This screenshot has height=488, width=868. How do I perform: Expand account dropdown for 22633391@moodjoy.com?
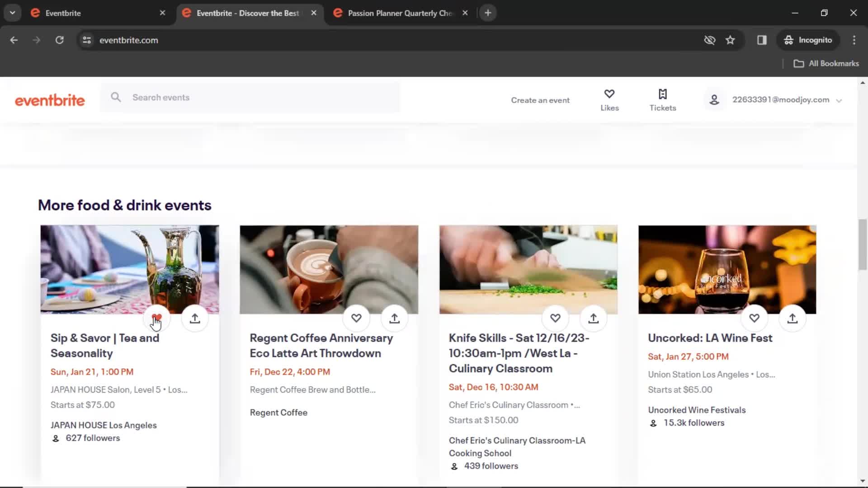click(x=840, y=100)
